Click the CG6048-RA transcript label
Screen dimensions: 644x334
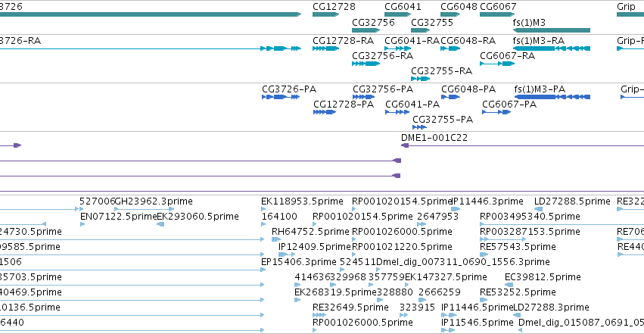(x=468, y=41)
